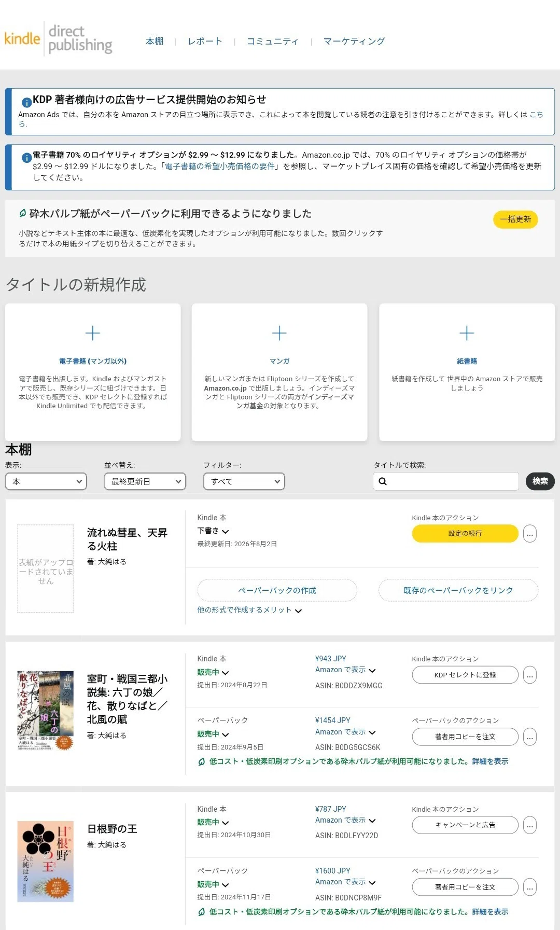Click the title 日根野の王
The image size is (560, 930).
(112, 829)
